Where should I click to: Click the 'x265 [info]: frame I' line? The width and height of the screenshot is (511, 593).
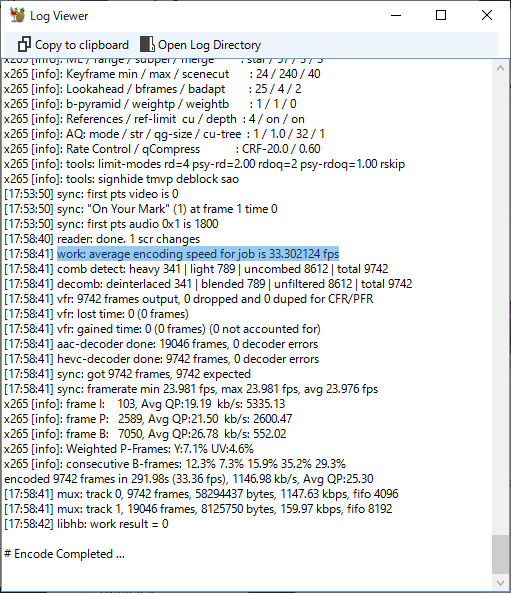144,404
